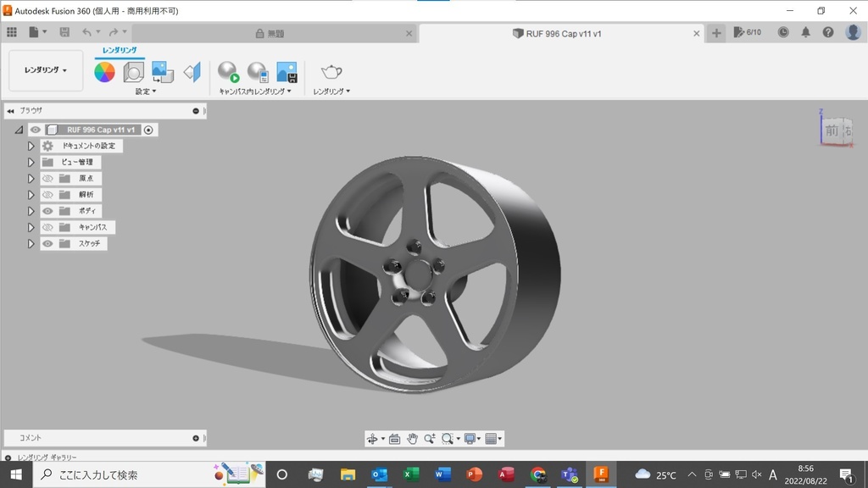Open the レンダリング workspace dropdown
This screenshot has width=868, height=488.
coord(46,70)
